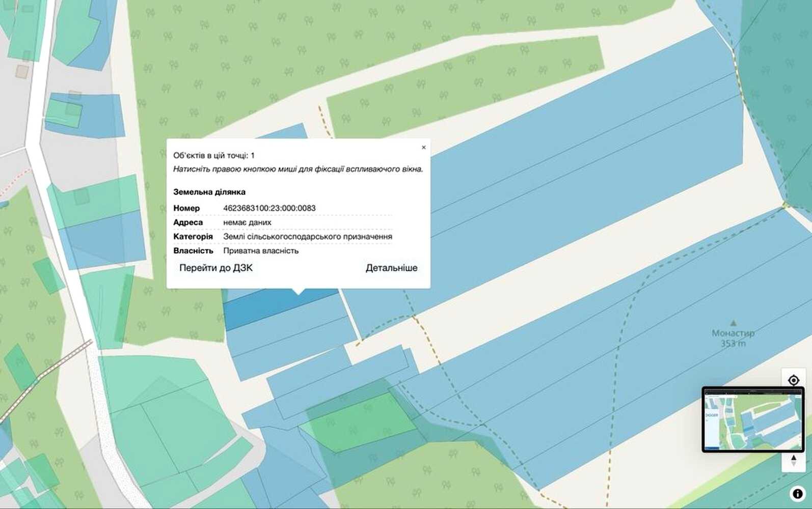The image size is (812, 509).
Task: Close the land parcel popup
Action: tap(423, 148)
